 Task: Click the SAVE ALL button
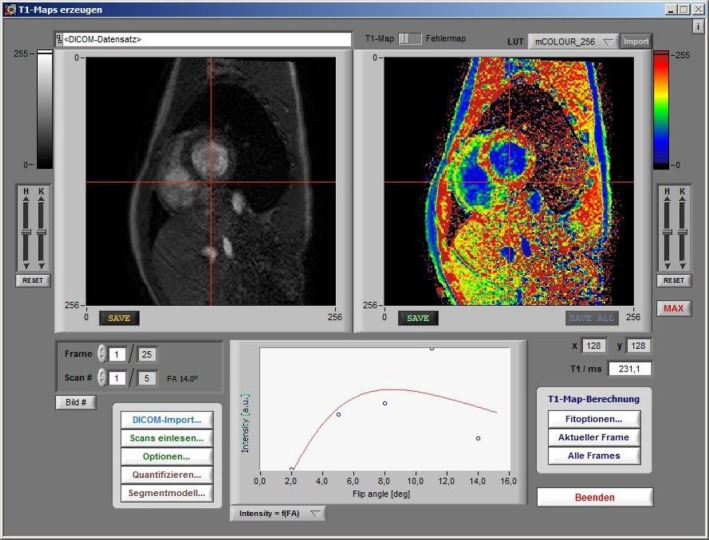[x=592, y=318]
